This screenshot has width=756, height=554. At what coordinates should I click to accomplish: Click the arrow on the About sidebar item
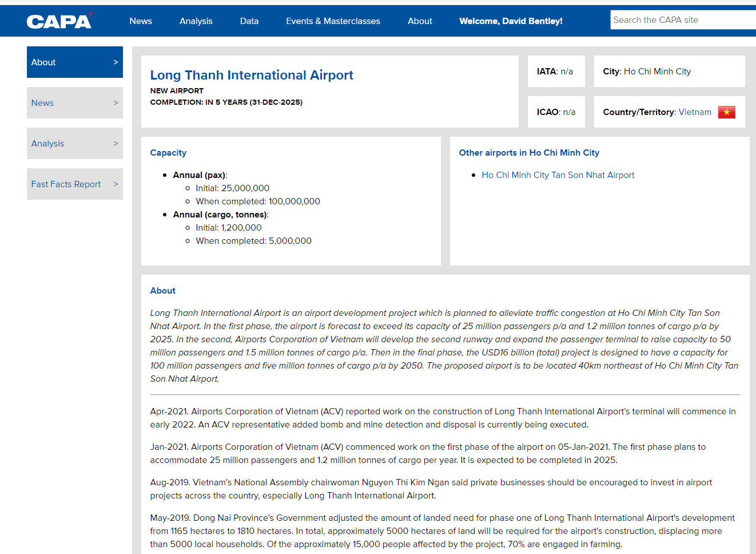click(116, 62)
